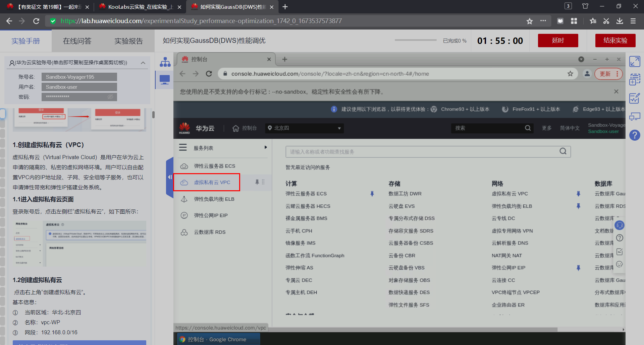Click the 更新 Chrome update button

608,74
